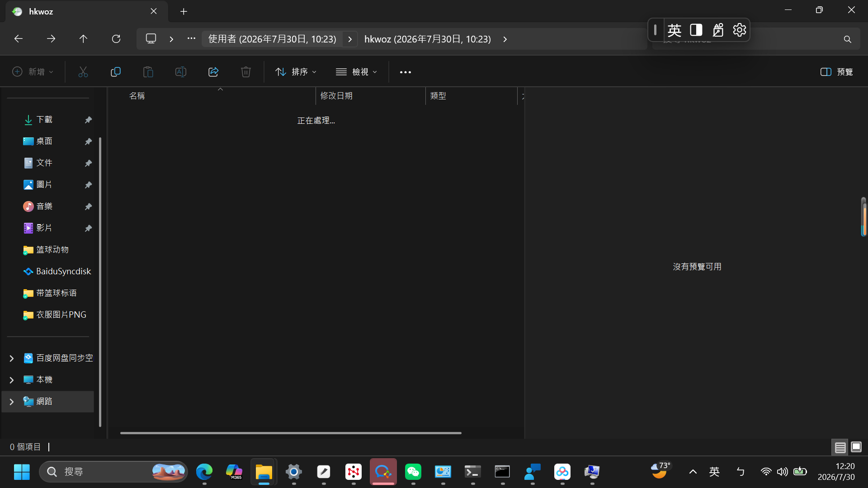The height and width of the screenshot is (488, 868).
Task: Click the Paste clipboard icon
Action: [148, 72]
